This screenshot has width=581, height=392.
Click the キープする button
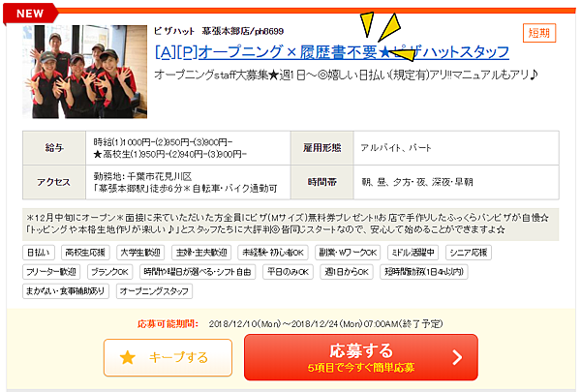pyautogui.click(x=168, y=357)
